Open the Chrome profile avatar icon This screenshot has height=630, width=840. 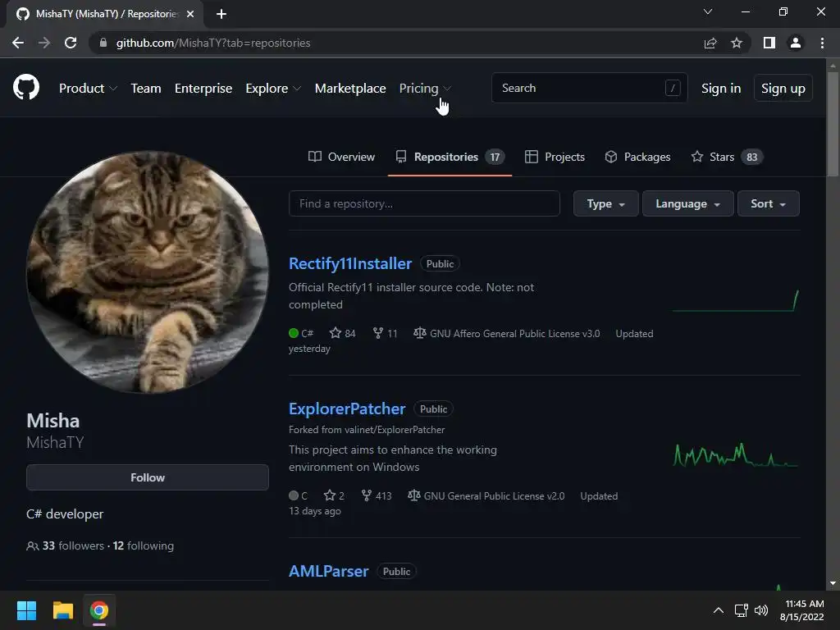coord(796,43)
